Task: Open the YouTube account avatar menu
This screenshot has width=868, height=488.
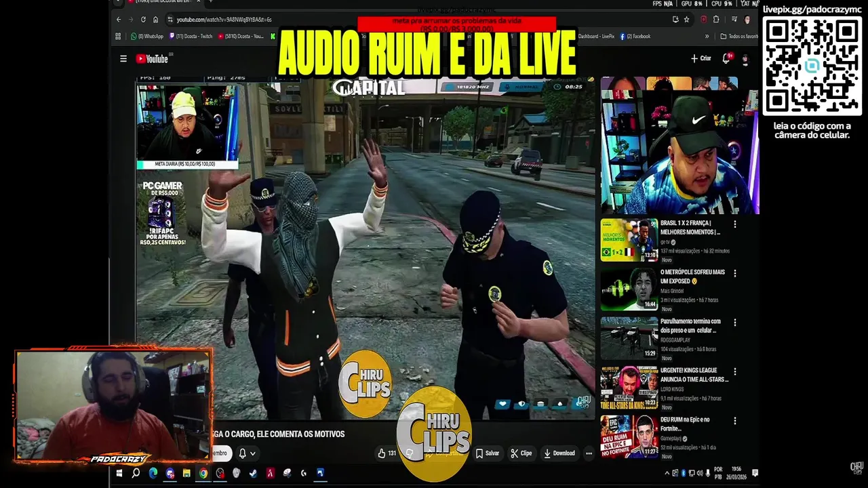Action: tap(745, 59)
